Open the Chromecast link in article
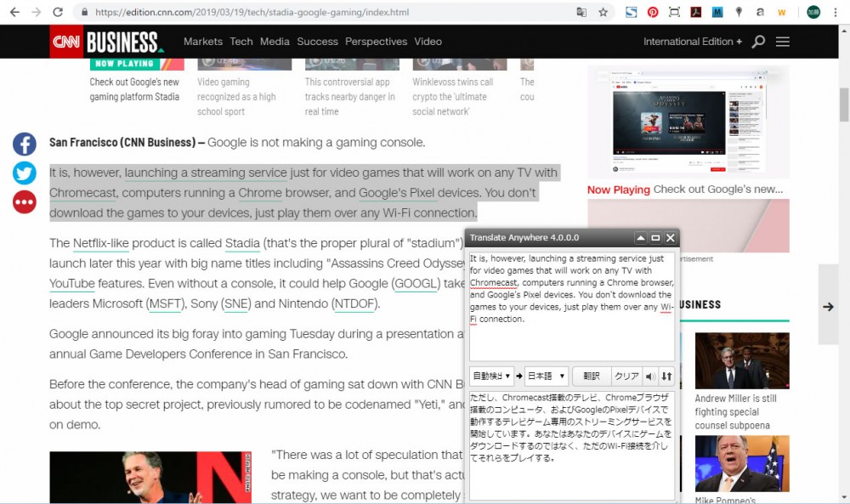Image resolution: width=850 pixels, height=504 pixels. [x=83, y=193]
